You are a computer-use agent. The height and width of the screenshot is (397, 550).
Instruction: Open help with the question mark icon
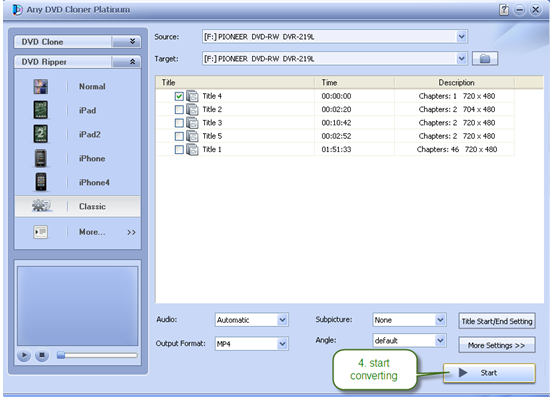(x=504, y=10)
